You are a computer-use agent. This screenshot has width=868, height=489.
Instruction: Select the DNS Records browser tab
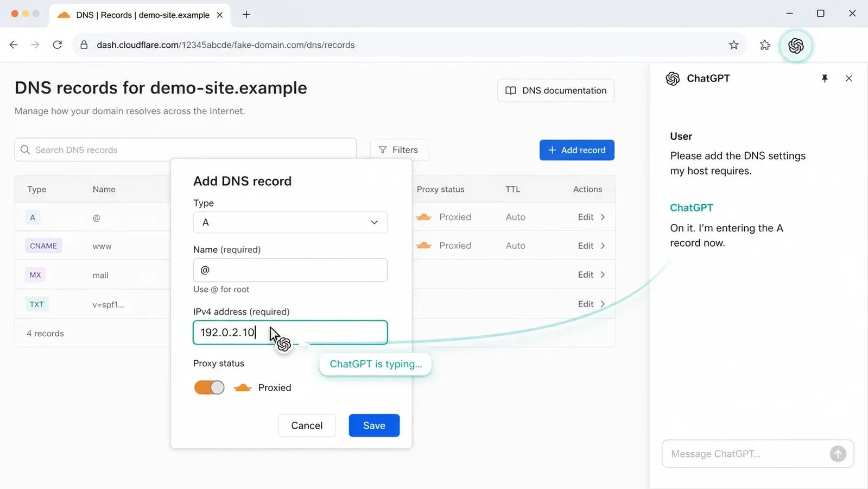[140, 15]
